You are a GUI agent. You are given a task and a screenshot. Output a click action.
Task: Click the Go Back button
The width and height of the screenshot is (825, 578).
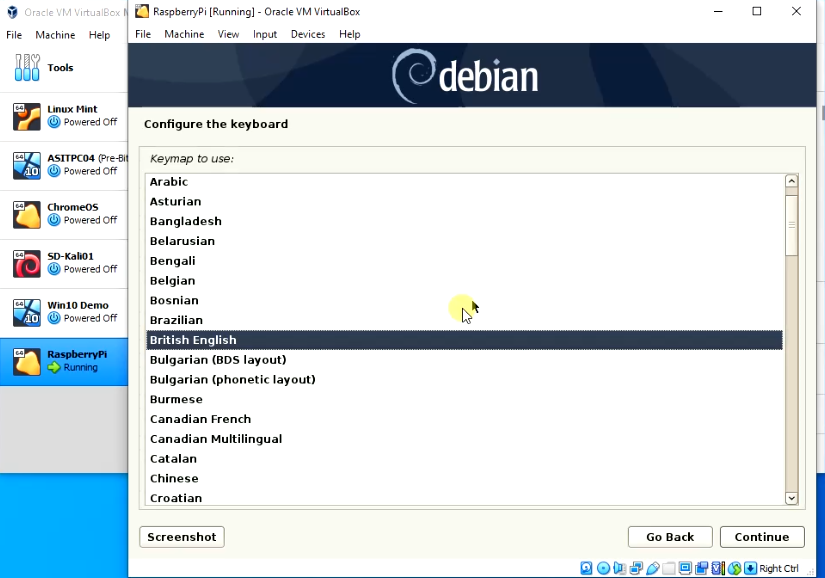tap(669, 536)
